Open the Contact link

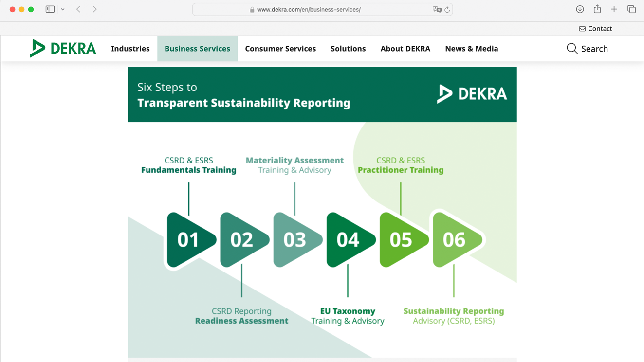click(595, 29)
